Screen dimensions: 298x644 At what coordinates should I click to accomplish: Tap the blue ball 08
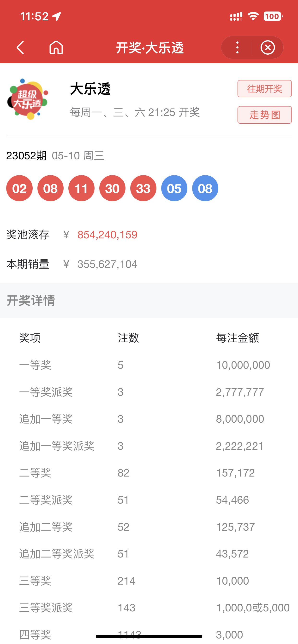(x=205, y=188)
